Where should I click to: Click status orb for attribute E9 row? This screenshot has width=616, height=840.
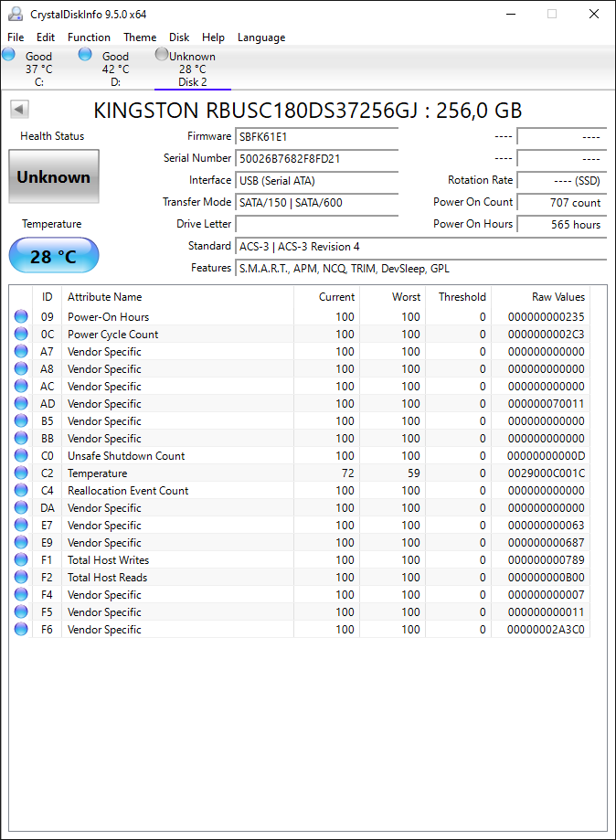[x=21, y=543]
